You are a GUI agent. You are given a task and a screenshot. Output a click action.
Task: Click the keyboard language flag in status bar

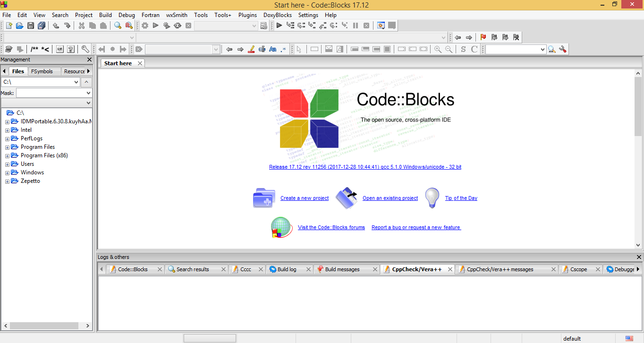(x=629, y=338)
